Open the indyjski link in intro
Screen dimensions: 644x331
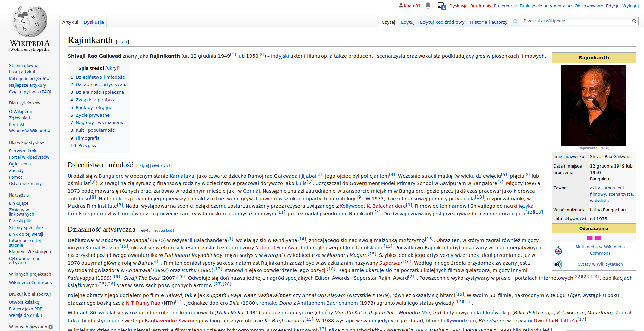click(280, 56)
